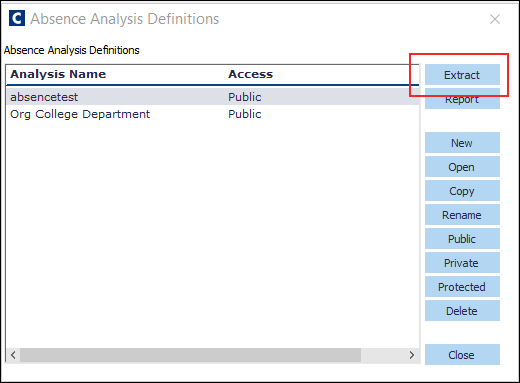Image resolution: width=520 pixels, height=383 pixels.
Task: Sort by Access column header
Action: [x=250, y=74]
